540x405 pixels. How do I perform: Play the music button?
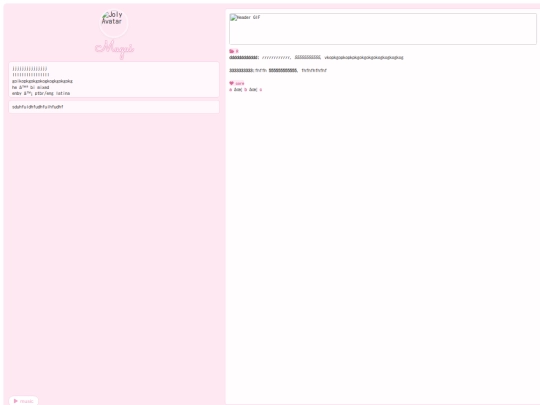click(23, 401)
